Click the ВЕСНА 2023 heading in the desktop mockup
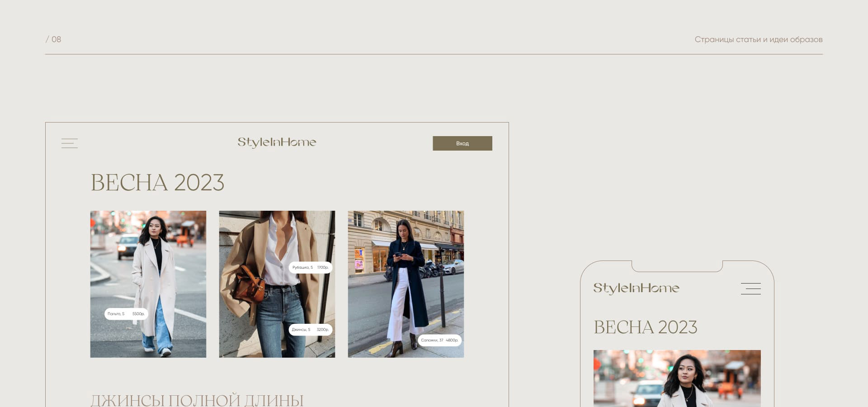Viewport: 868px width, 407px height. [157, 183]
